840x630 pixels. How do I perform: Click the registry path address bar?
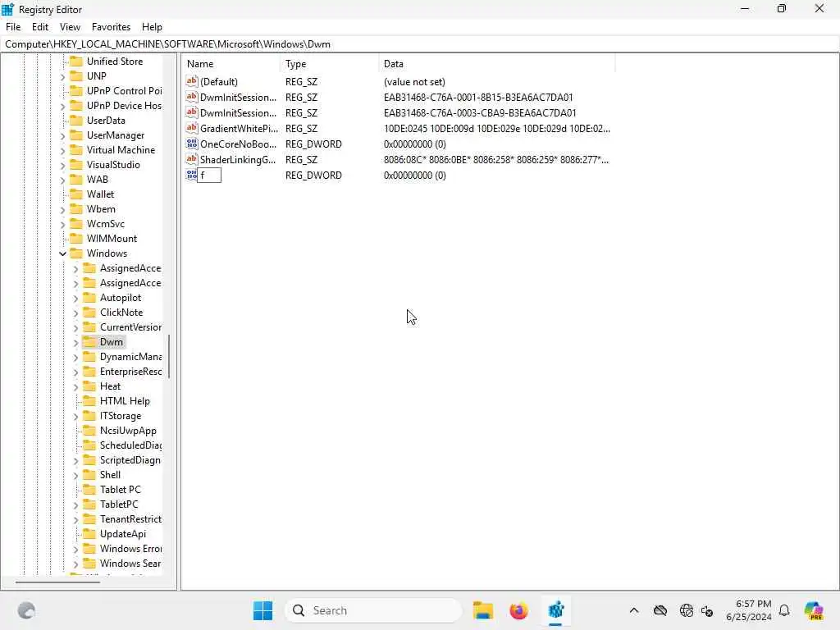[x=420, y=44]
